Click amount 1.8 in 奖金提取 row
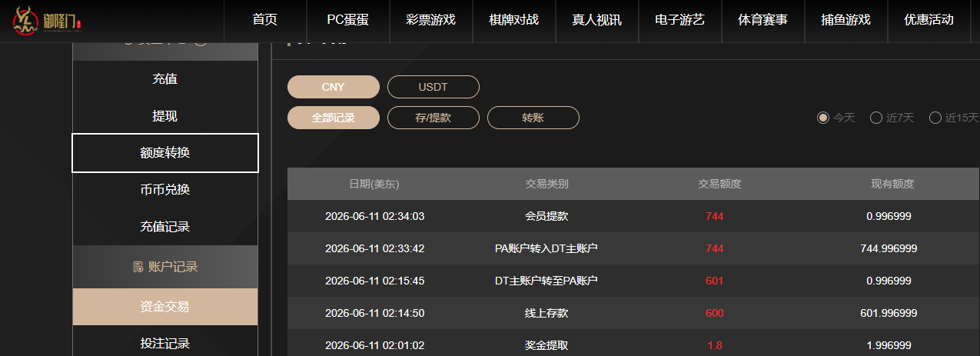Screen dimensions: 980x356 click(x=714, y=345)
